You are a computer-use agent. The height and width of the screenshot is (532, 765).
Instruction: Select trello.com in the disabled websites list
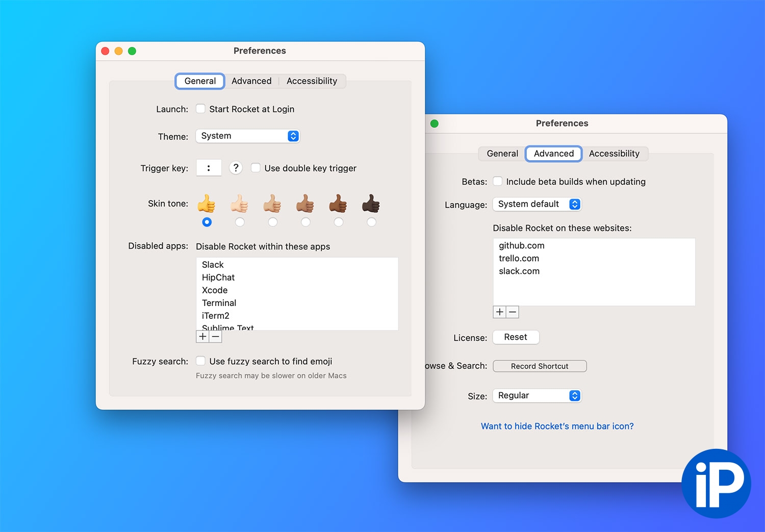pyautogui.click(x=594, y=259)
